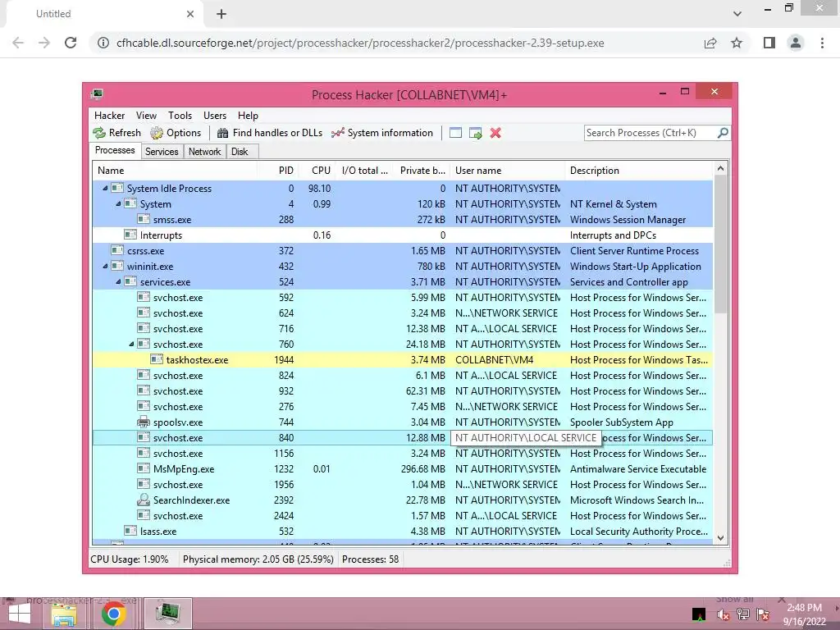Click the taskhostex.exe process icon
The image size is (840, 630).
[x=157, y=359]
